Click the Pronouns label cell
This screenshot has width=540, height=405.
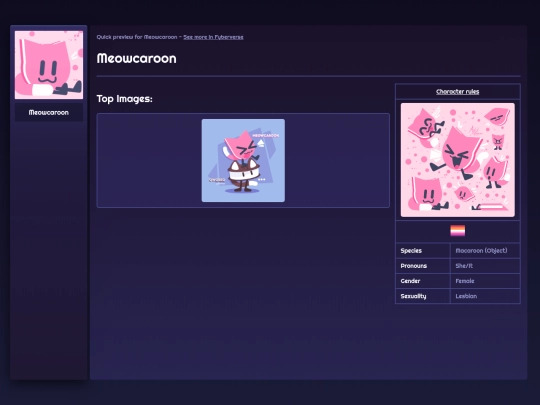[x=423, y=266]
